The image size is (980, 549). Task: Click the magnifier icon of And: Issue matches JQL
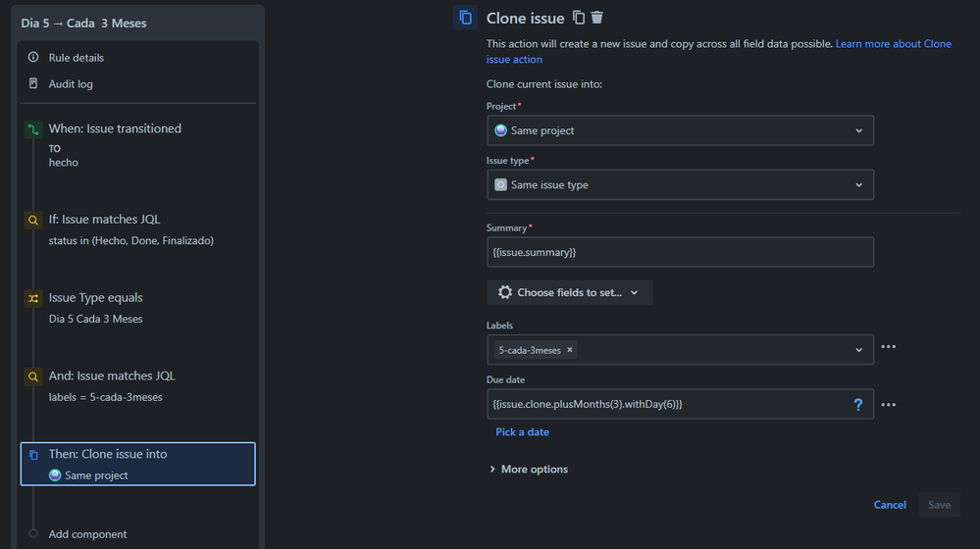click(x=33, y=376)
